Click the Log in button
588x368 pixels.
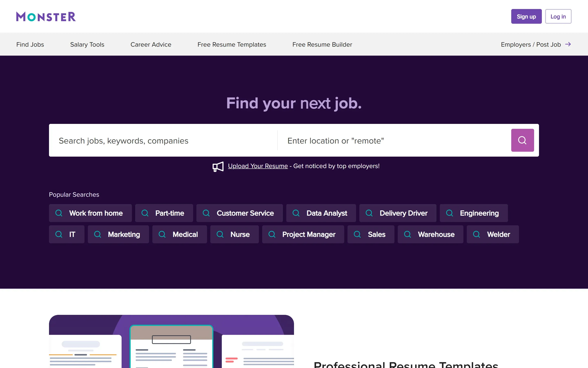[558, 16]
